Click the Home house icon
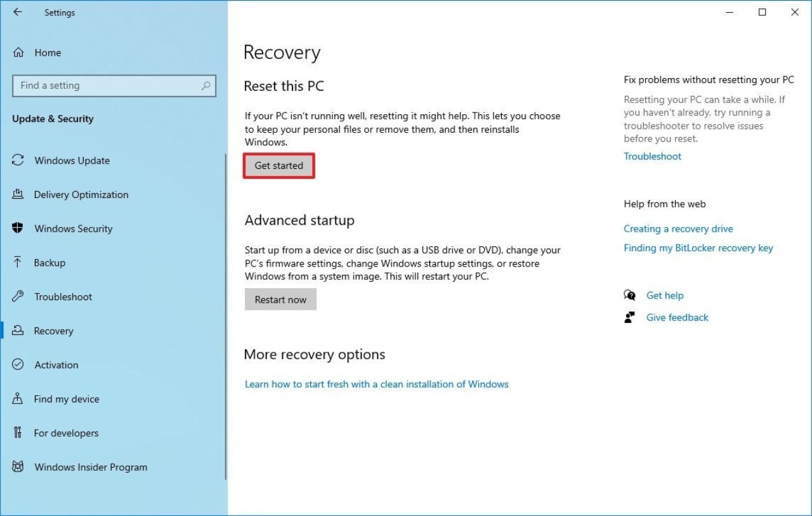812x516 pixels. point(18,53)
